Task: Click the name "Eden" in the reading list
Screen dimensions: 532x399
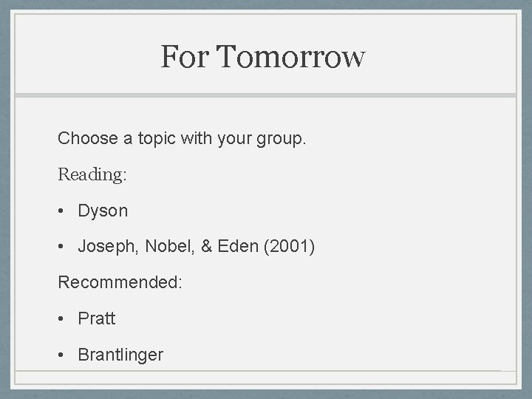Action: [236, 246]
